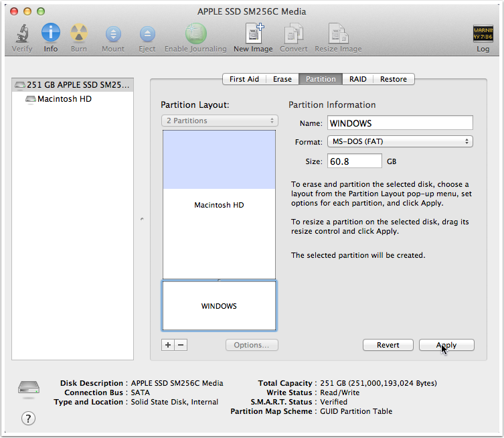
Task: Click the 'SATA' connection bus value
Action: 140,392
